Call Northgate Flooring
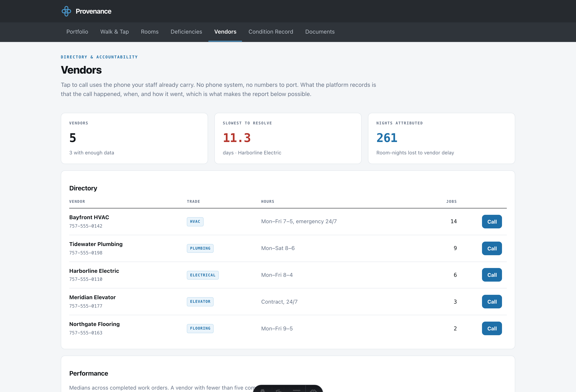Screen dimensions: 576x392 pyautogui.click(x=492, y=328)
